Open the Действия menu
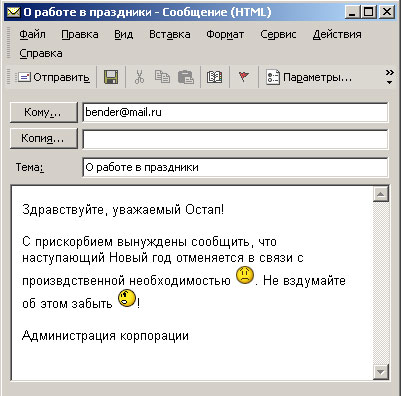Image resolution: width=401 pixels, height=396 pixels. [337, 34]
